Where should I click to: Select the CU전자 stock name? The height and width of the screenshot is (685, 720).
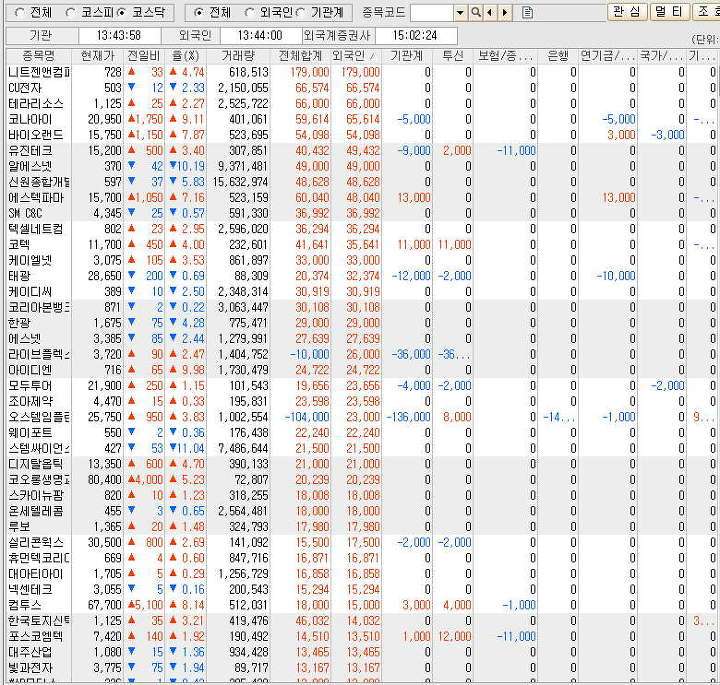pyautogui.click(x=25, y=88)
